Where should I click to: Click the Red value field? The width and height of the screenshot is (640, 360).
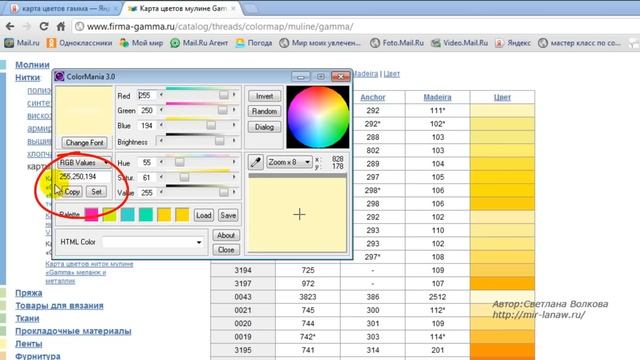click(x=147, y=96)
